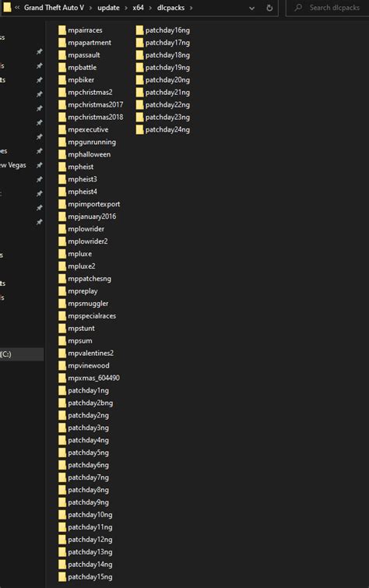Select the mpheist4 folder icon
The height and width of the screenshot is (588, 369).
[x=62, y=192]
